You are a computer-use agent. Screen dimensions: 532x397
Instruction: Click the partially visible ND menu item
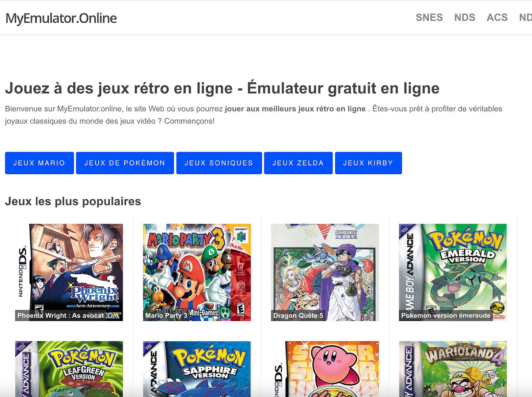click(526, 18)
